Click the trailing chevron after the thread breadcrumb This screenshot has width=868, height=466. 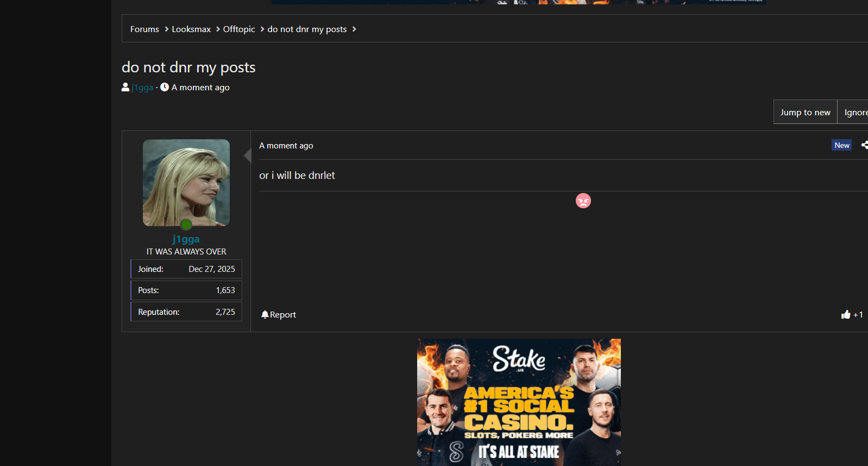click(x=354, y=29)
